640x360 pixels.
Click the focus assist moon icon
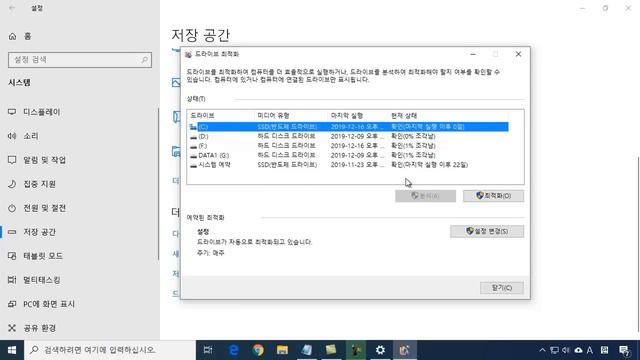12,184
